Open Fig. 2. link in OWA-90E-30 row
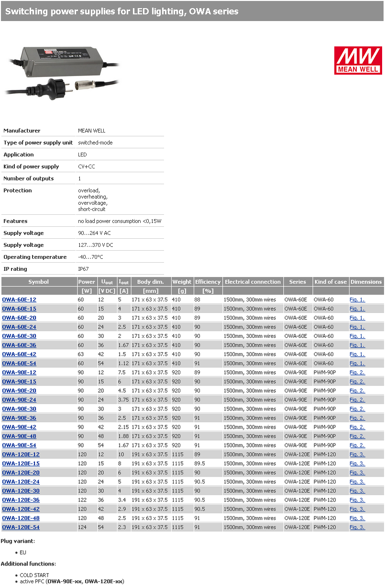This screenshot has height=588, width=385. pyautogui.click(x=357, y=409)
